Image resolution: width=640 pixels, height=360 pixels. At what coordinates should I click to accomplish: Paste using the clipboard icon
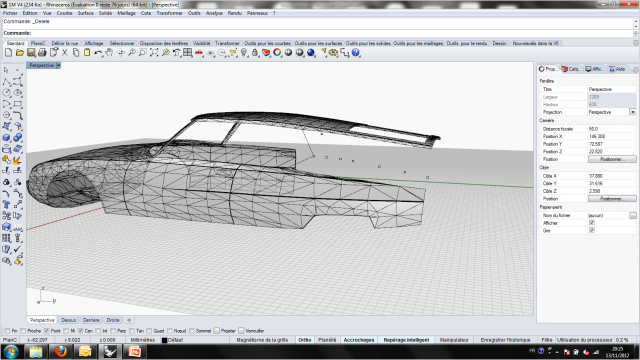(87, 53)
